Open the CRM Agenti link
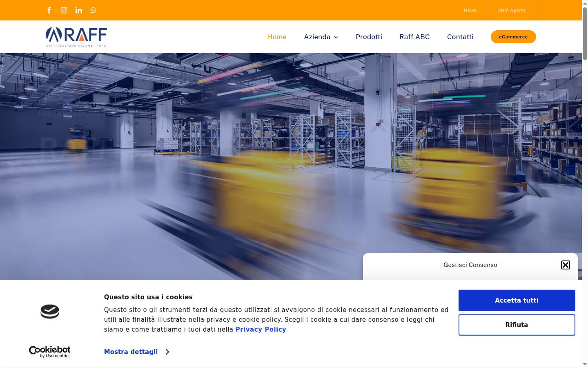 511,10
